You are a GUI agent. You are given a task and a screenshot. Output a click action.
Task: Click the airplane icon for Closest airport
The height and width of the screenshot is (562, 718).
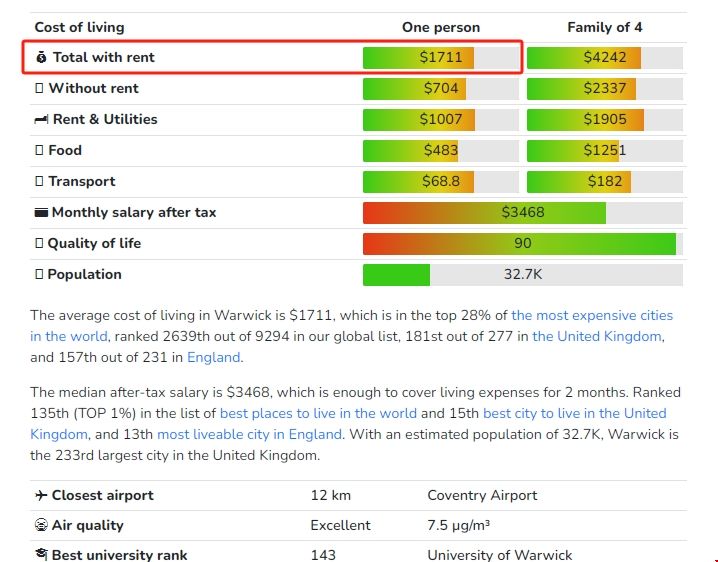coord(41,496)
